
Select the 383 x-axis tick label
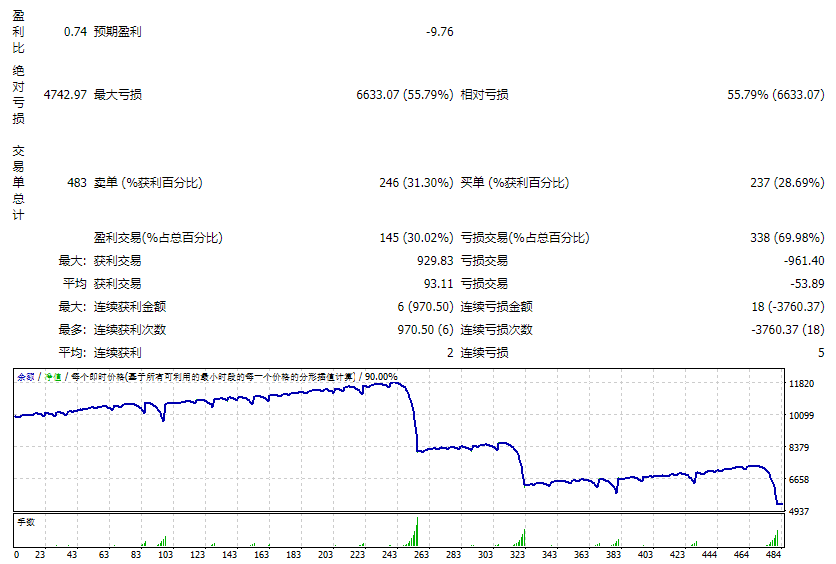[x=613, y=555]
